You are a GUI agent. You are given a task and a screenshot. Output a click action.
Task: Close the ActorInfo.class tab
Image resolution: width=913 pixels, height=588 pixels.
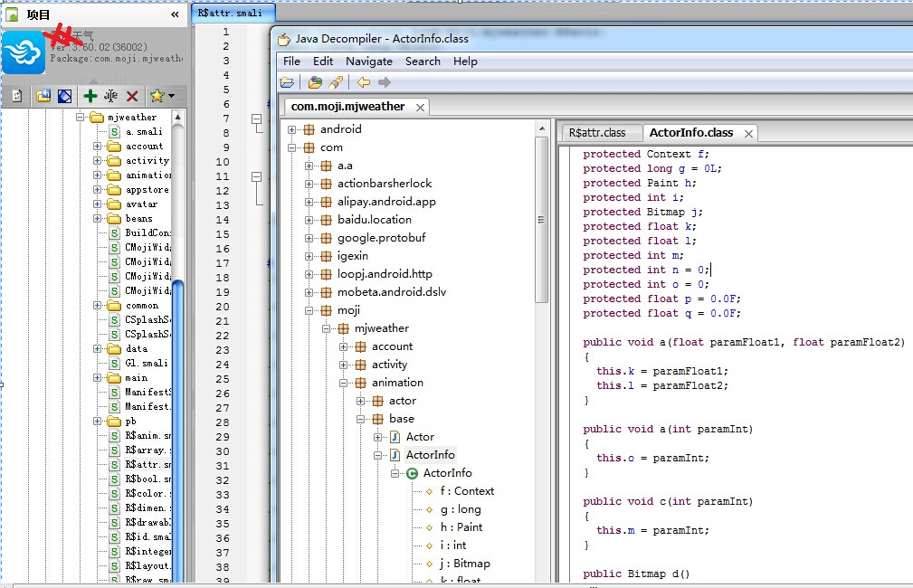point(749,134)
